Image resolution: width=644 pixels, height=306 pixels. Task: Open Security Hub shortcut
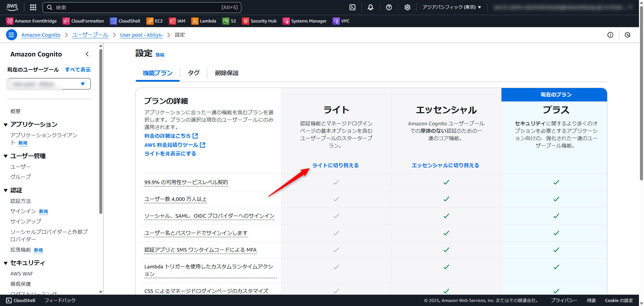pos(259,21)
